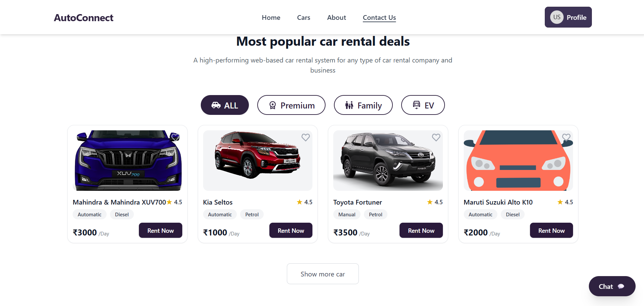
Task: Click the chat bubble icon
Action: (x=621, y=287)
